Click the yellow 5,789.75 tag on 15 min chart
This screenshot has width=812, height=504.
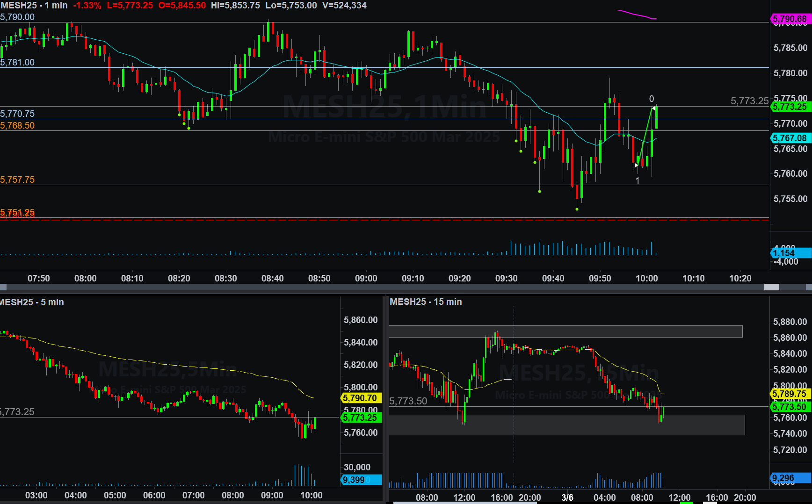click(790, 394)
